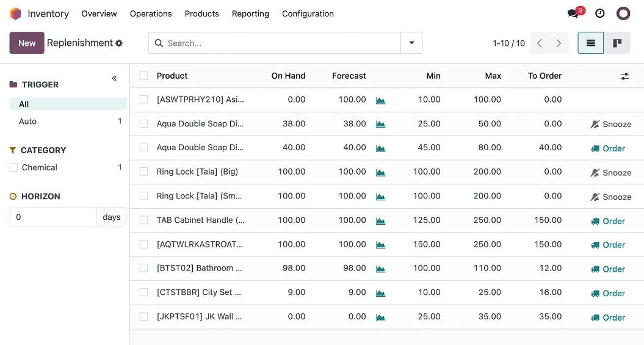Viewport: 644px width, 345px height.
Task: Open forecast graph for BTST02 Bathroom row
Action: pos(381,269)
